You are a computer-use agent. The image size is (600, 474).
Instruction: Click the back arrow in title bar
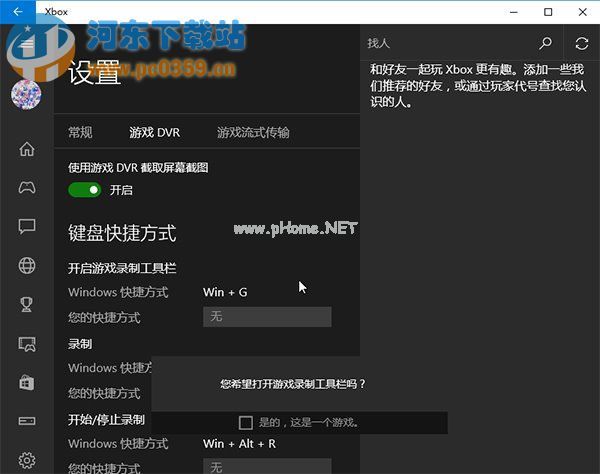click(x=18, y=12)
